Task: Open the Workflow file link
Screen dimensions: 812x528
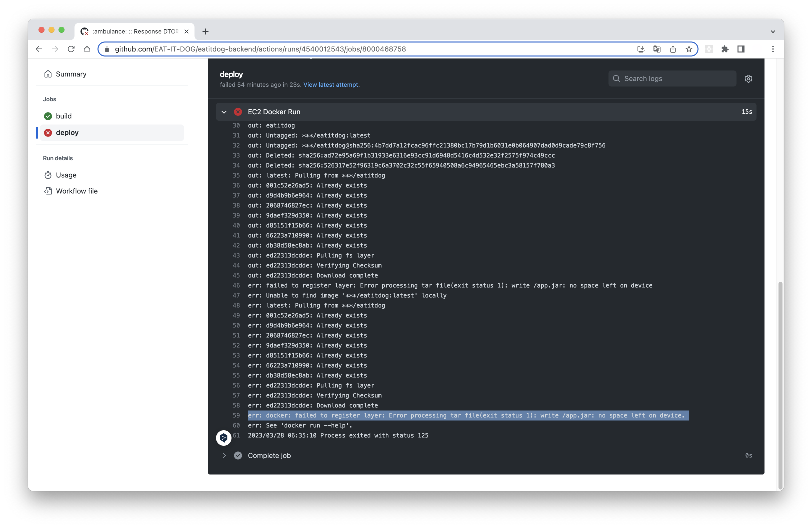Action: 77,191
